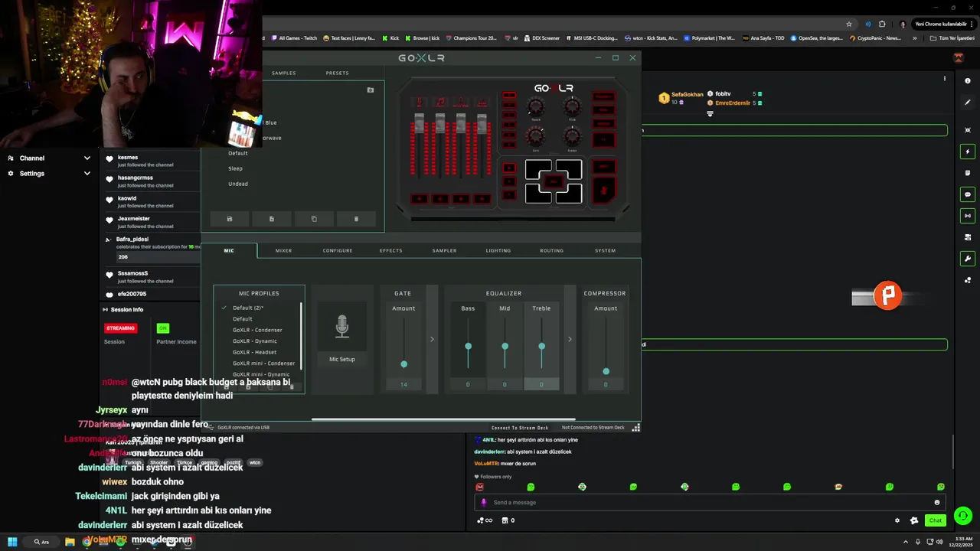Click the Mid equalizer slider handle
Image resolution: width=980 pixels, height=551 pixels.
click(x=505, y=346)
